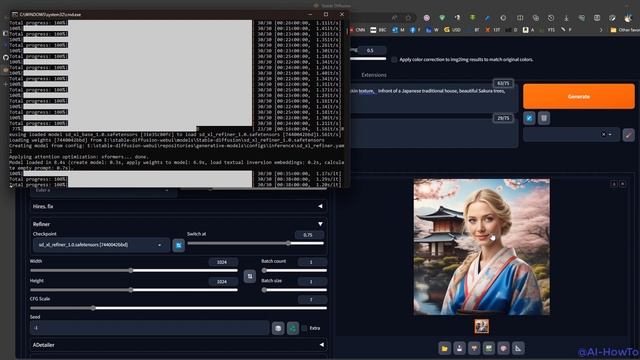Click the send to img2img picture icon

tap(489, 348)
